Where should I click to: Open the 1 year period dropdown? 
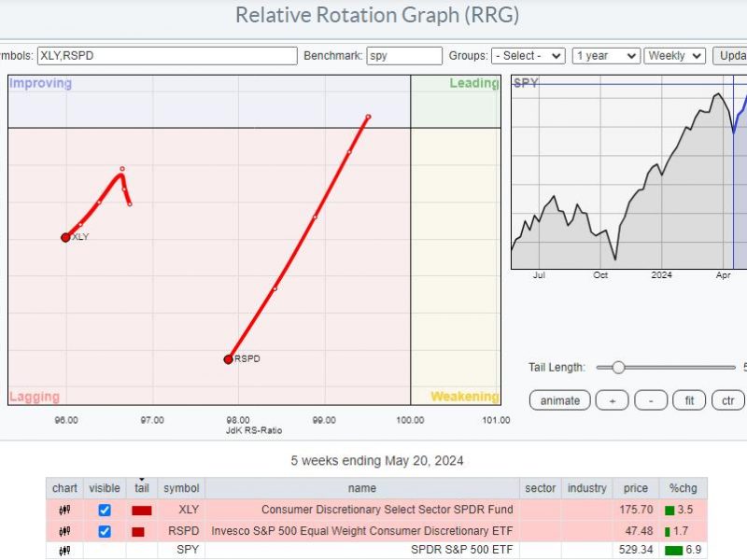click(x=605, y=56)
